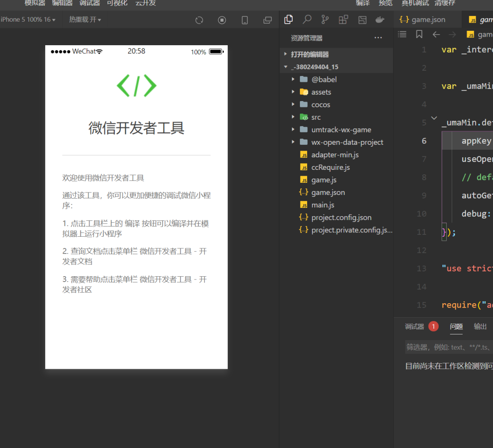This screenshot has width=493, height=448.
Task: Detach the simulator into separate window
Action: 268,20
